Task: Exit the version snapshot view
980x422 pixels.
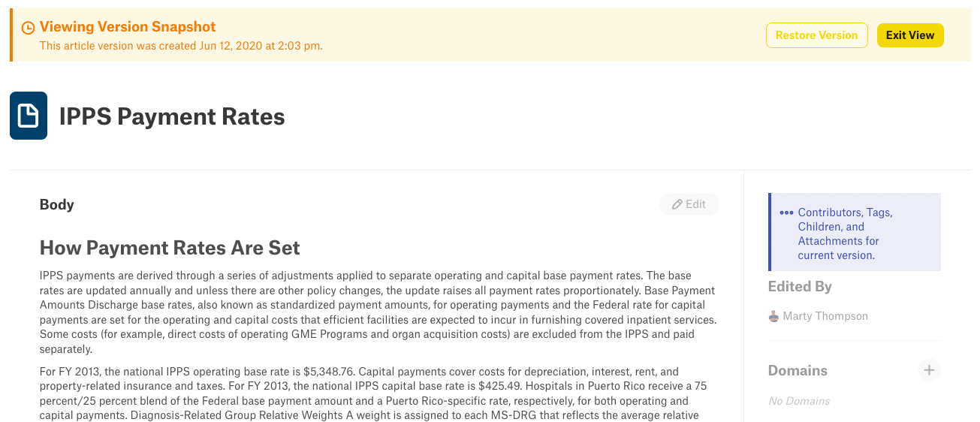Action: tap(910, 35)
